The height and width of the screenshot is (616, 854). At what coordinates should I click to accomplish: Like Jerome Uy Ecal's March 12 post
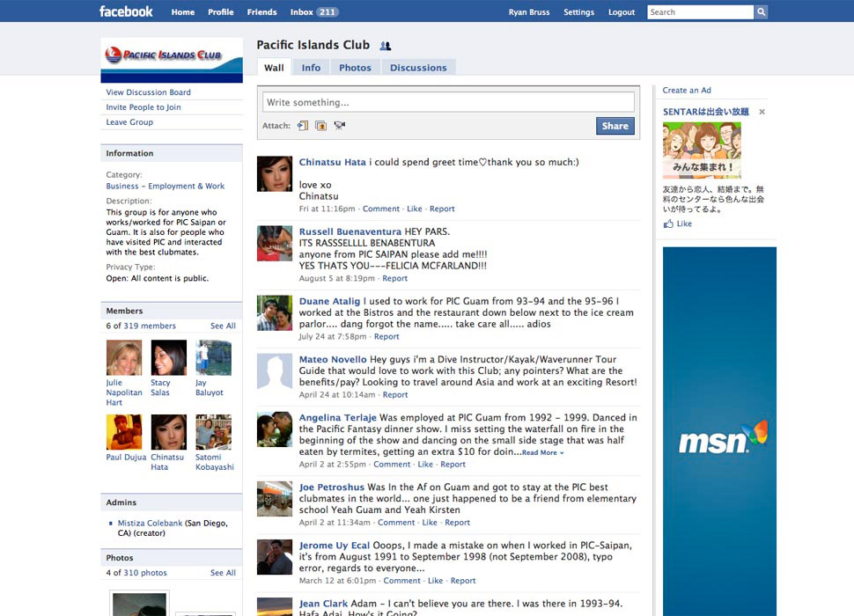pyautogui.click(x=435, y=581)
